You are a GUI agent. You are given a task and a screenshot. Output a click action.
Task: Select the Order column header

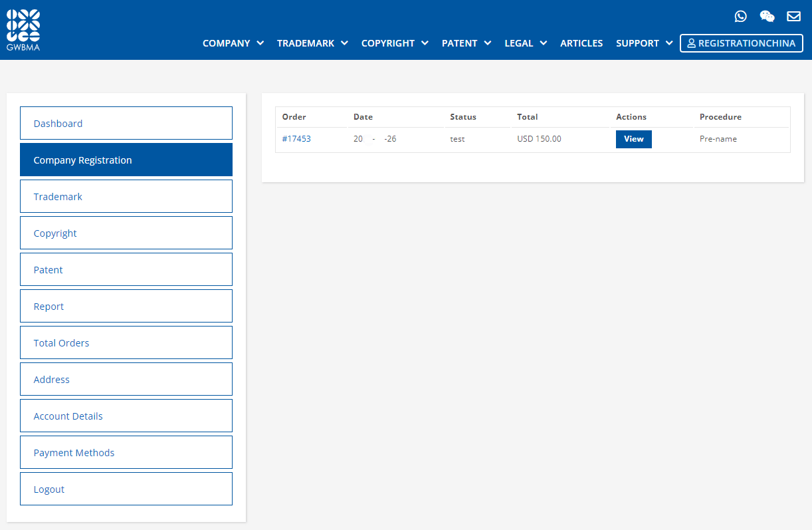click(x=294, y=117)
